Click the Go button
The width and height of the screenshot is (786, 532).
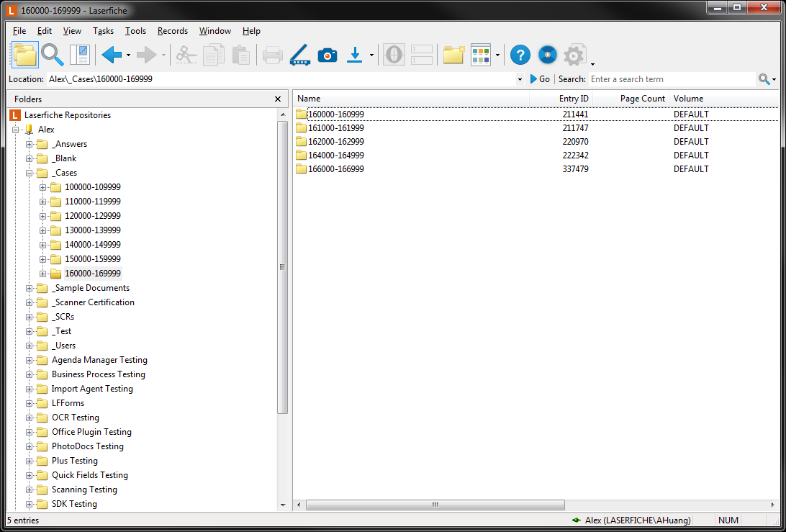point(540,79)
